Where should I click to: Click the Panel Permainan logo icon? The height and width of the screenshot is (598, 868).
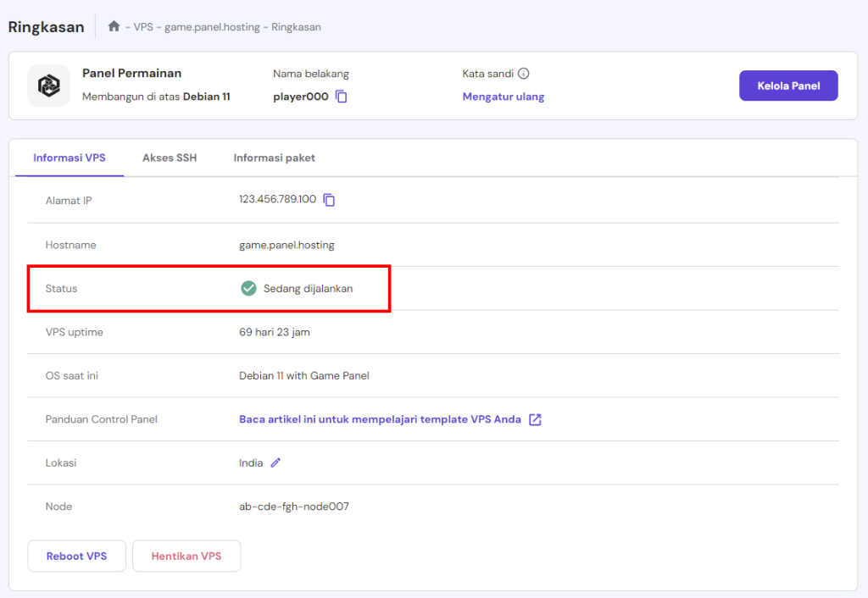point(49,86)
